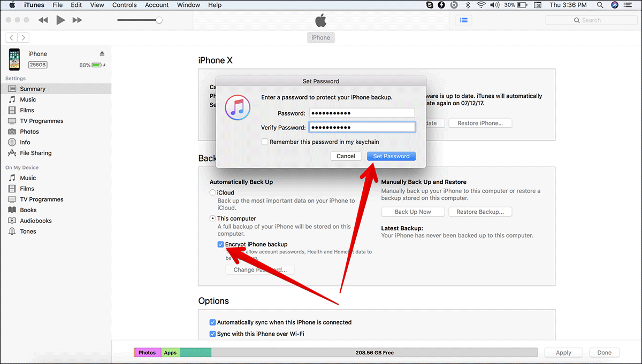Open the Window menu

coord(188,5)
